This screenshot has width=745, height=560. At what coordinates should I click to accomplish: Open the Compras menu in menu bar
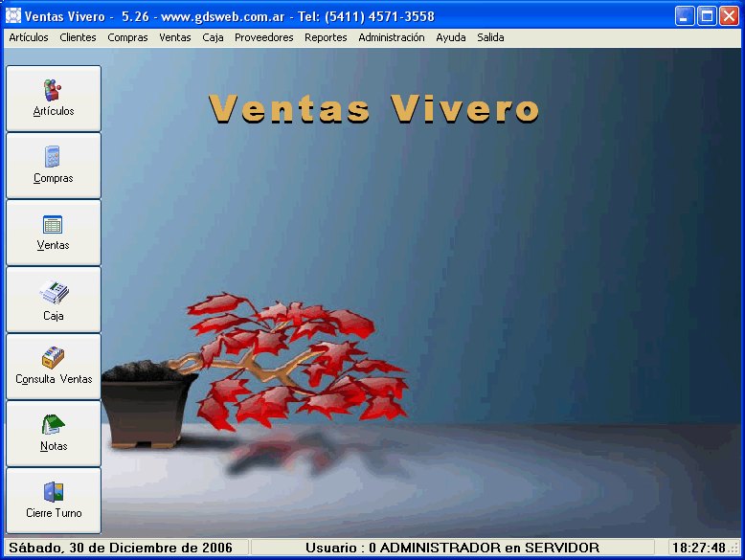(127, 37)
